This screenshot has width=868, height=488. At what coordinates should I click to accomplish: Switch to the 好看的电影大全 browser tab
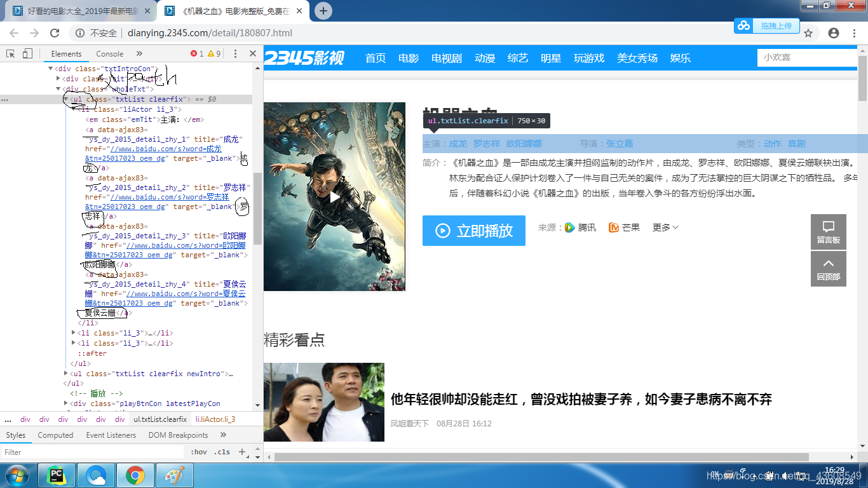[81, 11]
